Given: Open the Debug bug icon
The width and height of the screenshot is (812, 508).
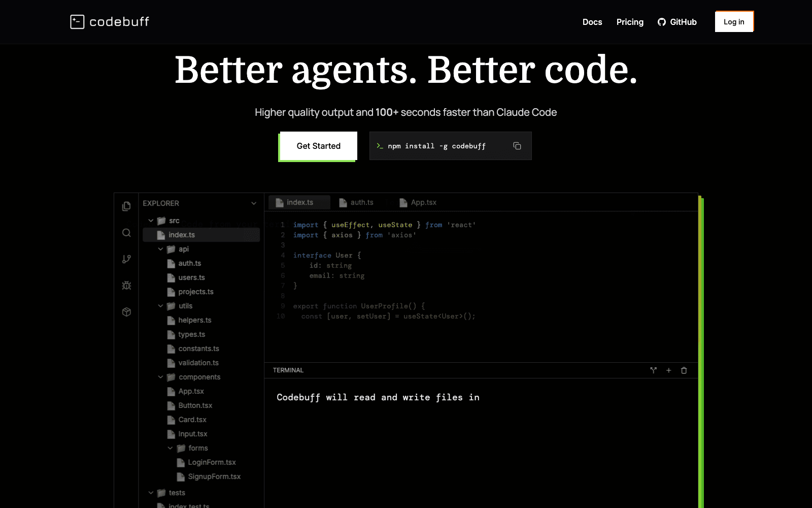Looking at the screenshot, I should point(126,285).
